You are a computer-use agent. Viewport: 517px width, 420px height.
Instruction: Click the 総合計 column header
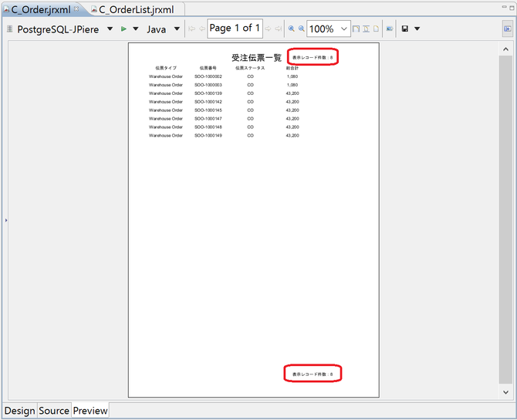(x=292, y=68)
